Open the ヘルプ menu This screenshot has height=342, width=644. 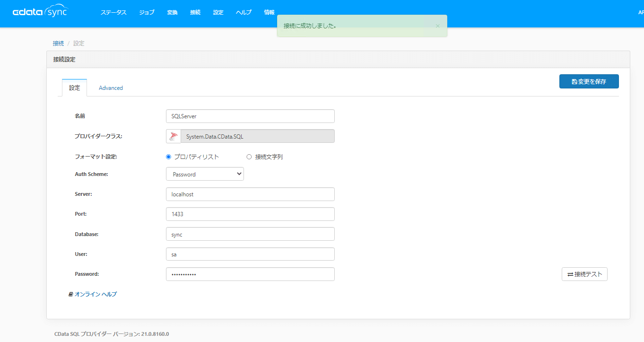pyautogui.click(x=244, y=13)
